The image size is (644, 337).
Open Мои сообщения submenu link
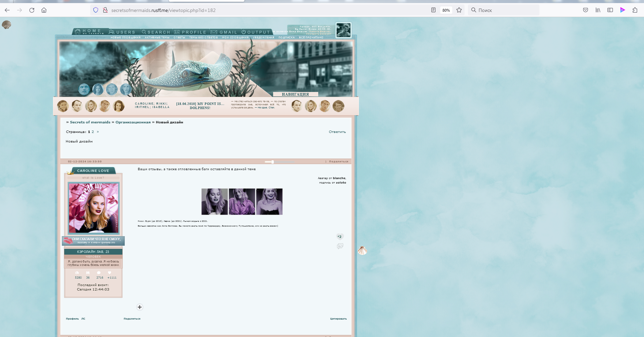(235, 38)
